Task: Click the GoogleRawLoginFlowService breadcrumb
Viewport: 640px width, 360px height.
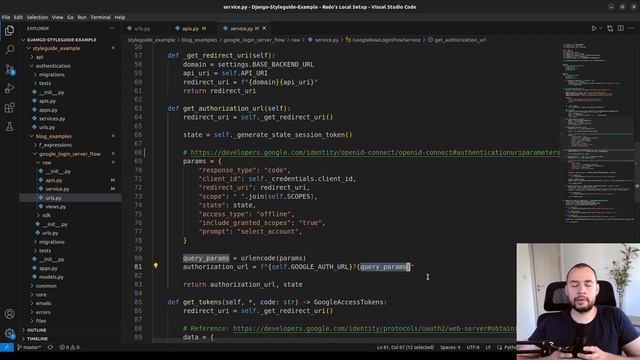Action: coord(386,40)
